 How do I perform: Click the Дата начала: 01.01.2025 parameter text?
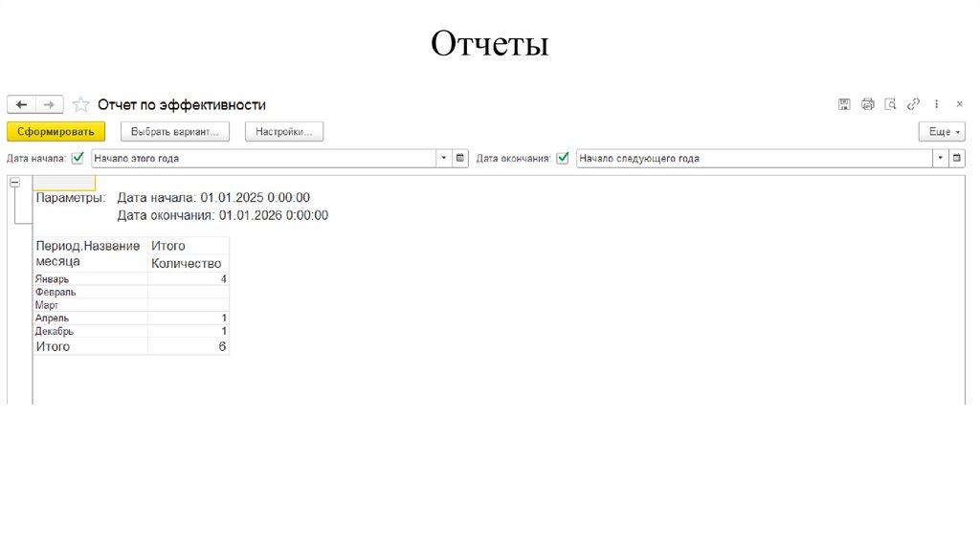pyautogui.click(x=213, y=198)
